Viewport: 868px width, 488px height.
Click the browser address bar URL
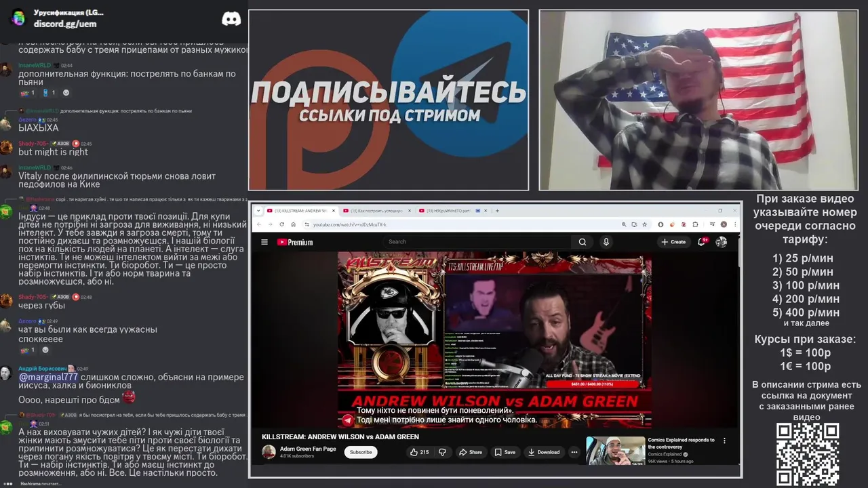click(350, 224)
